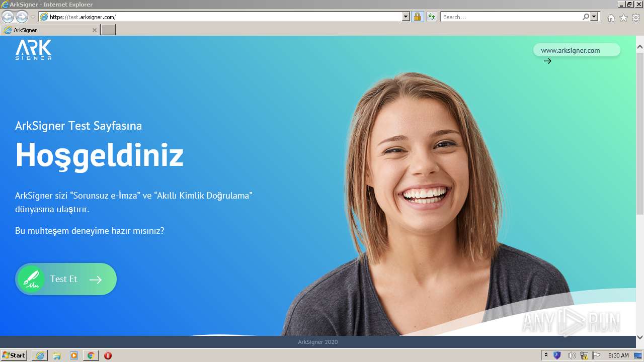
Task: Click the arrow under arksigner.com link
Action: [547, 61]
